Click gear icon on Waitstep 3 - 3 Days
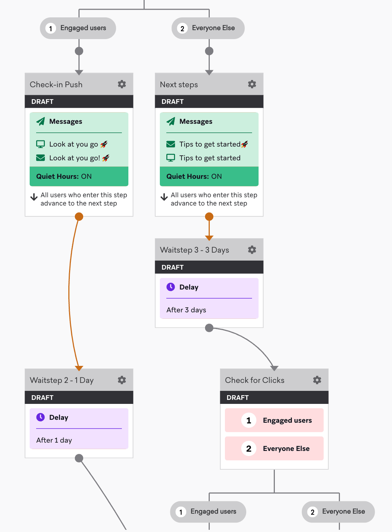 [x=252, y=250]
